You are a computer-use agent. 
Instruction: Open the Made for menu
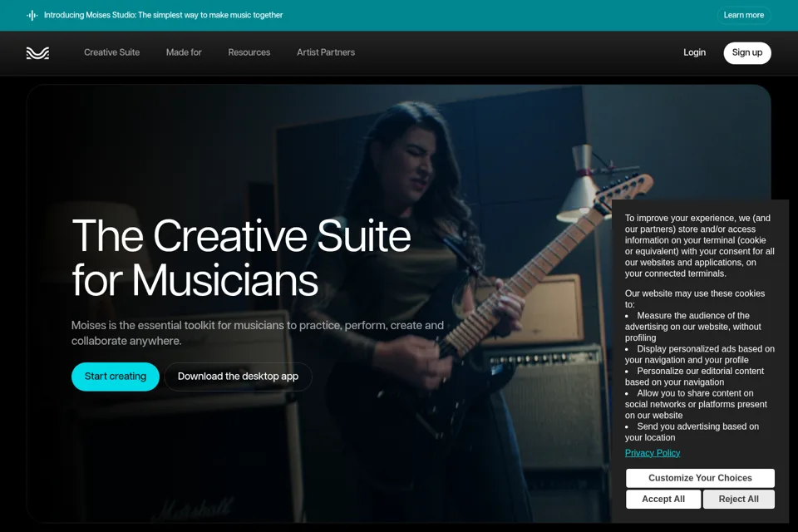184,52
